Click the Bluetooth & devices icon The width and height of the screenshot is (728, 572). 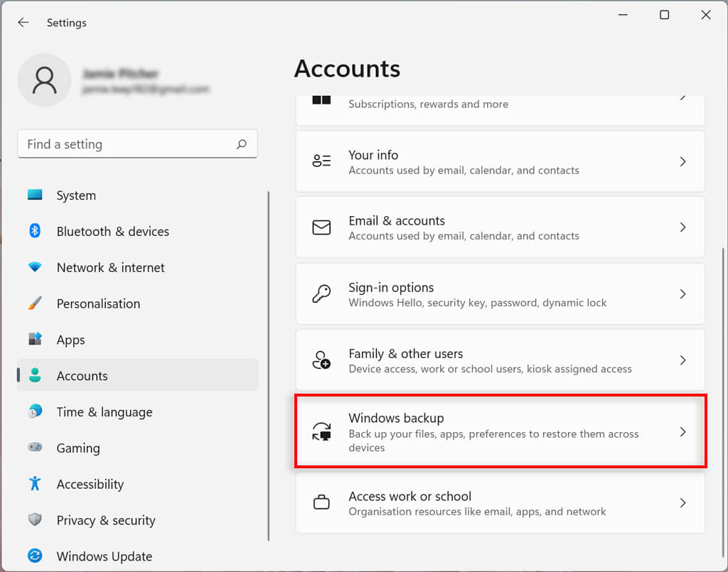click(35, 231)
